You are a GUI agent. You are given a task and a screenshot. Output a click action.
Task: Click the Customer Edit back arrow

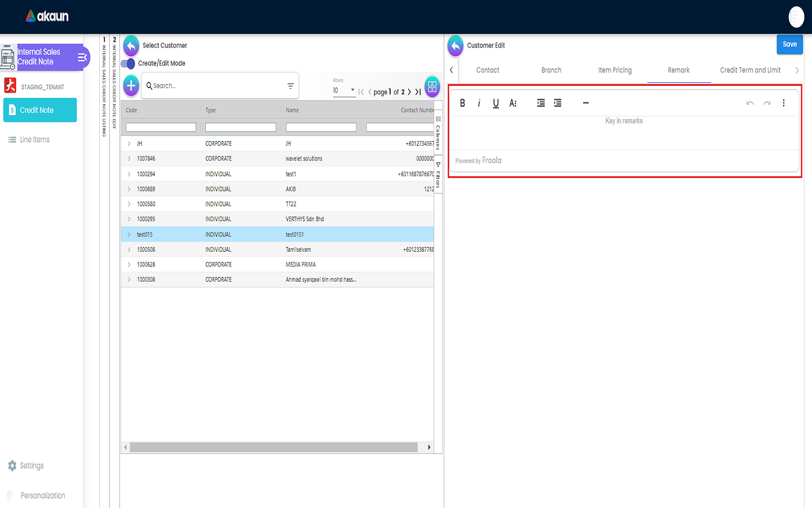point(455,46)
